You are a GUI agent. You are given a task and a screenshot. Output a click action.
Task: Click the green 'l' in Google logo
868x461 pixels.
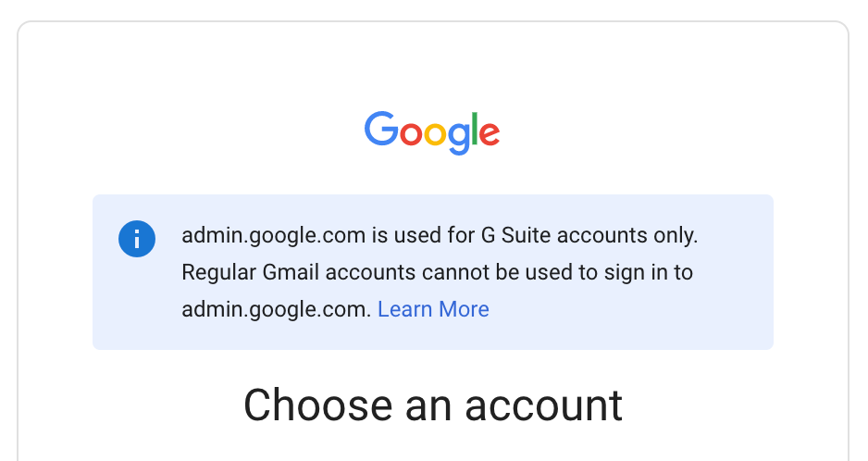(x=475, y=129)
